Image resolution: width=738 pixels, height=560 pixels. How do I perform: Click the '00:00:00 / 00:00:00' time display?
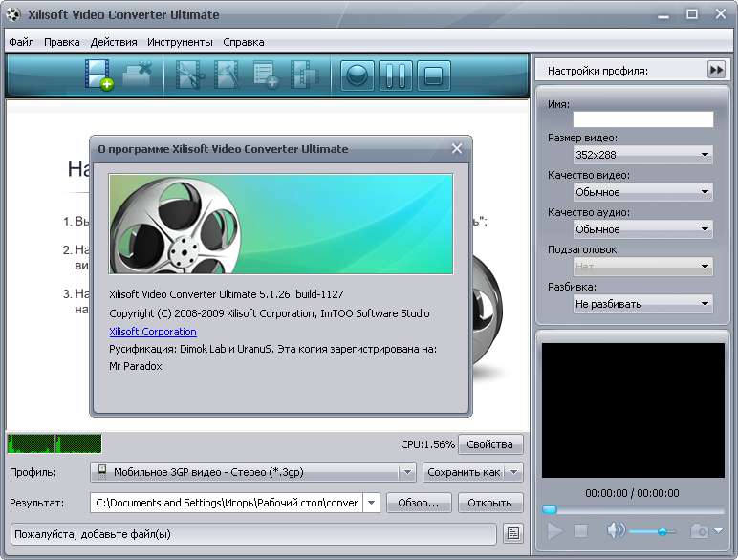(x=632, y=493)
